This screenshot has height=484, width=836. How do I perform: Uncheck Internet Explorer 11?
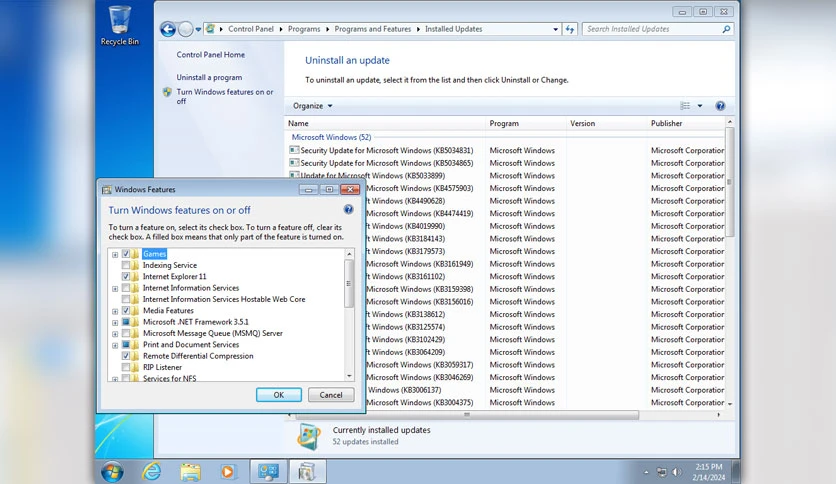[x=126, y=277]
